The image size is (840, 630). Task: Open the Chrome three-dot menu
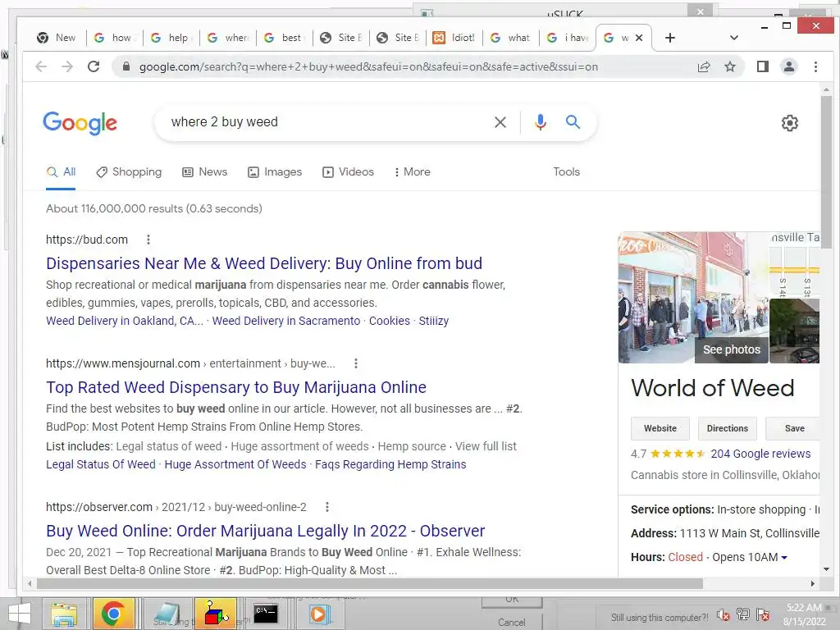(x=815, y=66)
